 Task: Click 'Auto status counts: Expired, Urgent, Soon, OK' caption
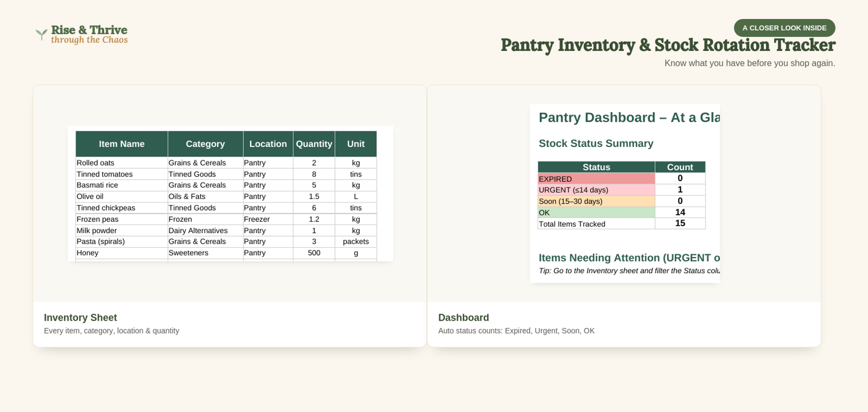pyautogui.click(x=516, y=331)
